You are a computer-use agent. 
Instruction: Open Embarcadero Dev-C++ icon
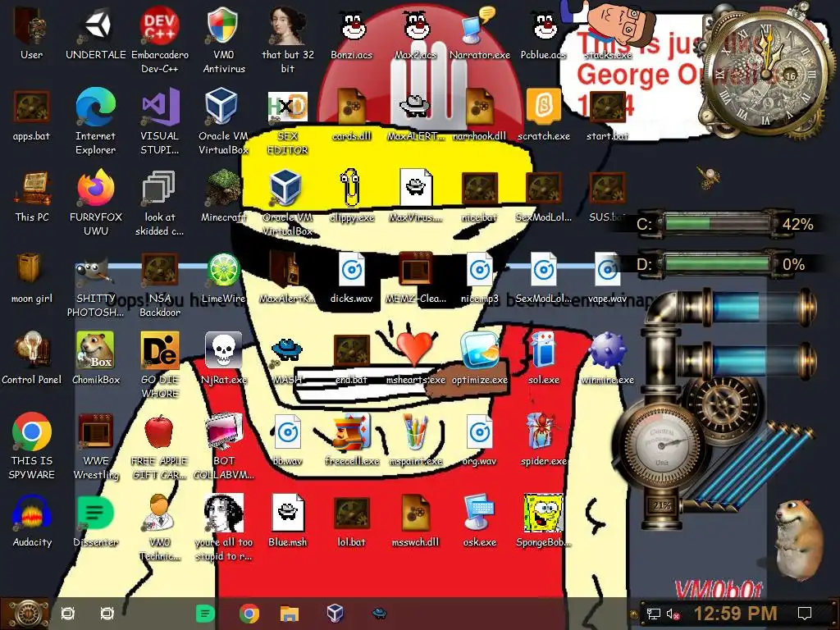[159, 27]
